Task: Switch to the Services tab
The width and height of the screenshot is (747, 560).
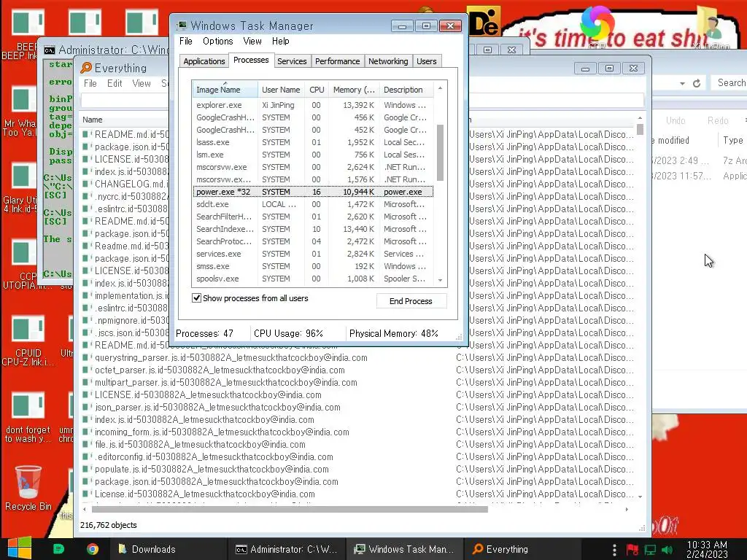Action: 292,61
